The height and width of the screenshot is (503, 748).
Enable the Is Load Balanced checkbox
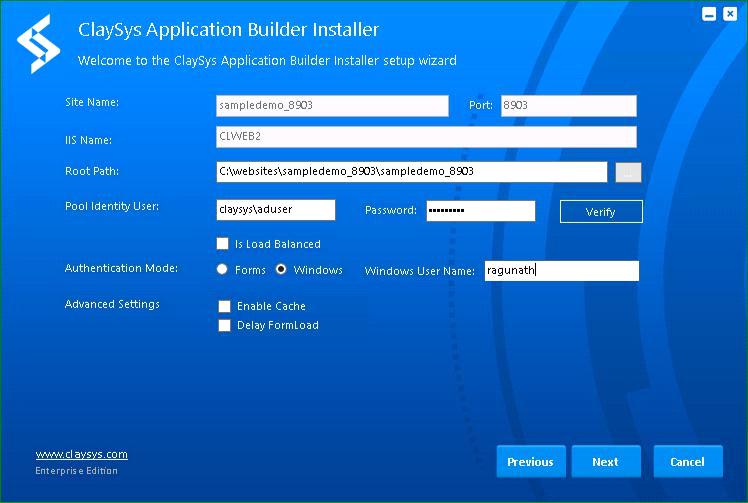222,243
